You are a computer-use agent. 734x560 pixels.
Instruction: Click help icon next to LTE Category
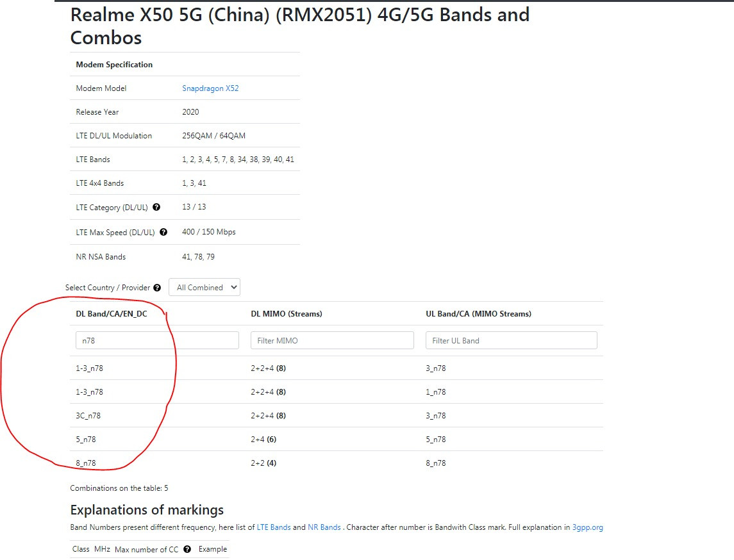[156, 207]
